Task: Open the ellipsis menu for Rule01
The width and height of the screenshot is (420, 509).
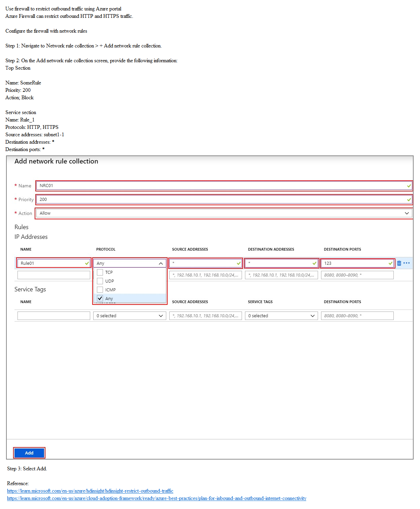Action: tap(407, 263)
